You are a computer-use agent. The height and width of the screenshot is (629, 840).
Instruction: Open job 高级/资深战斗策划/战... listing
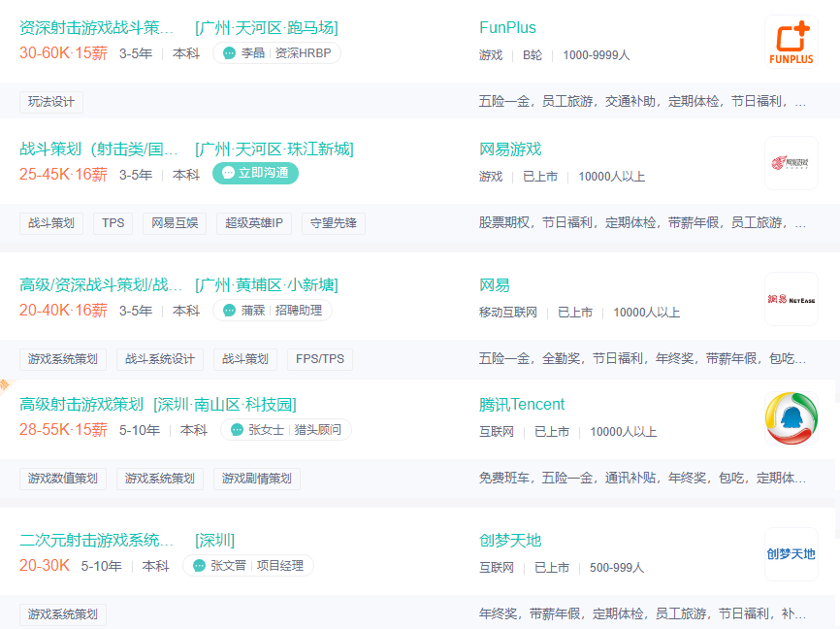click(x=101, y=284)
